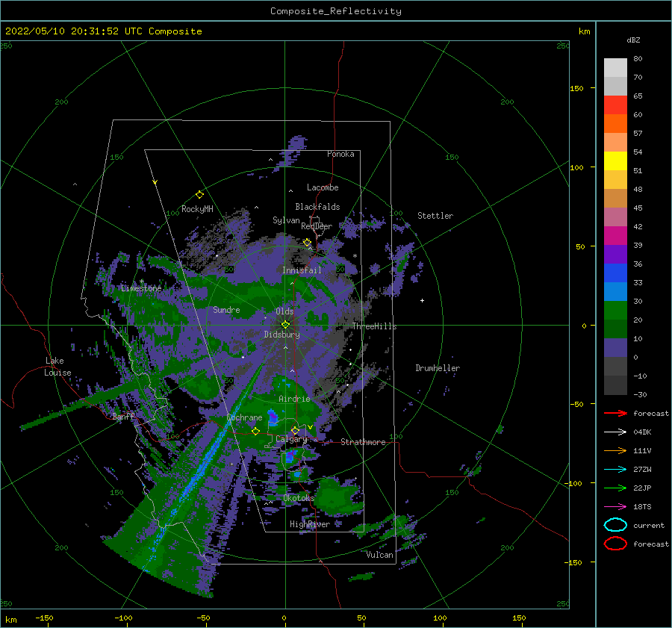Click the red forecast arrow in legend
The width and height of the screenshot is (672, 628).
pos(615,413)
